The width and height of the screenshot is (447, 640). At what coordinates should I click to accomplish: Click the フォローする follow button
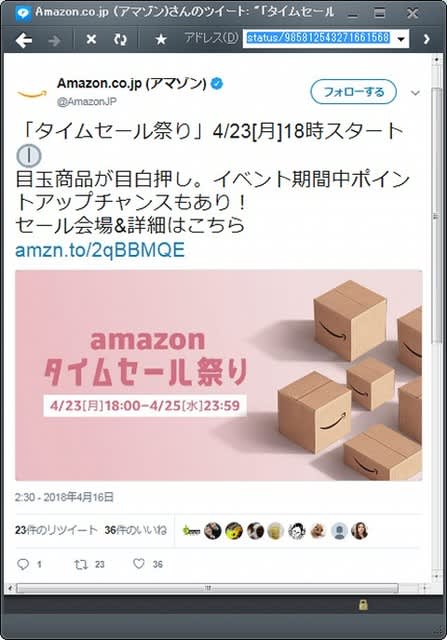point(354,92)
